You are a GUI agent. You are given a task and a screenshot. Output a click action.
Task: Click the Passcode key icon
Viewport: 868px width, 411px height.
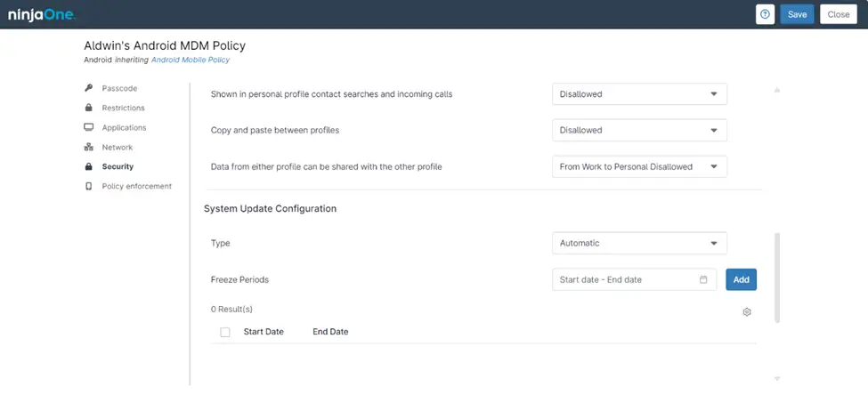pyautogui.click(x=88, y=88)
